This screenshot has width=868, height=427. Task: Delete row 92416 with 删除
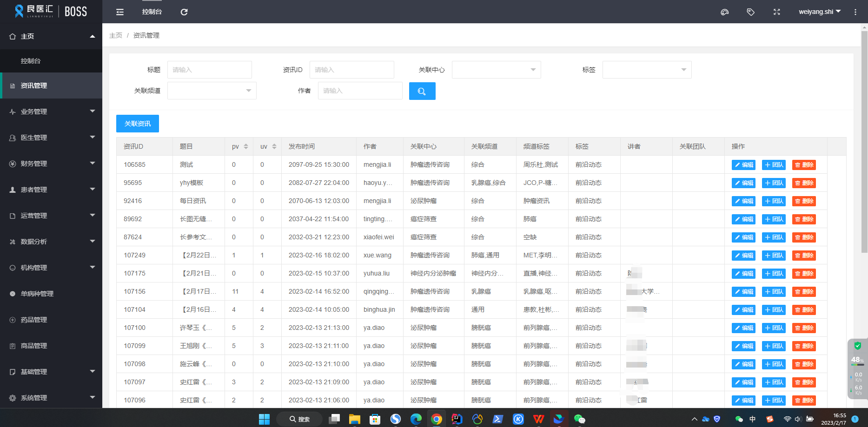(804, 201)
